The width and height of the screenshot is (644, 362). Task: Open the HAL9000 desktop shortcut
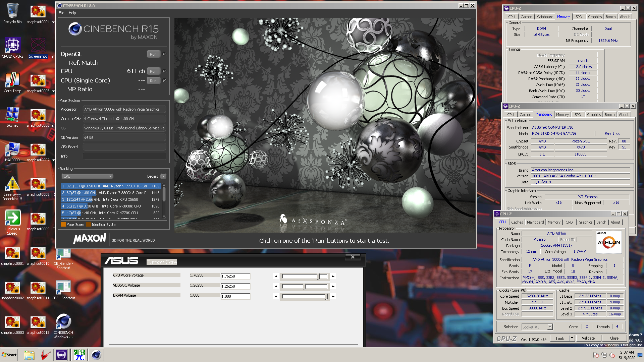[x=12, y=152]
